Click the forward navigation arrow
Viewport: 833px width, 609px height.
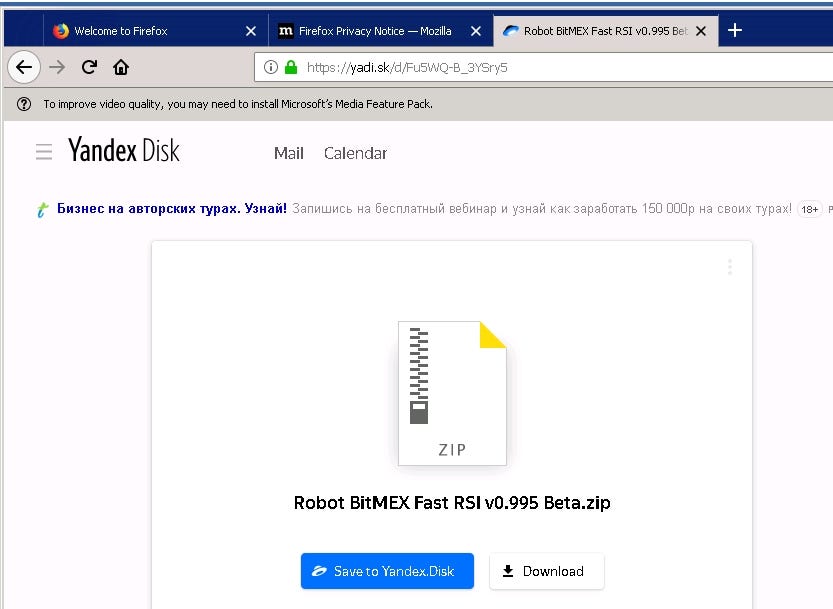57,67
